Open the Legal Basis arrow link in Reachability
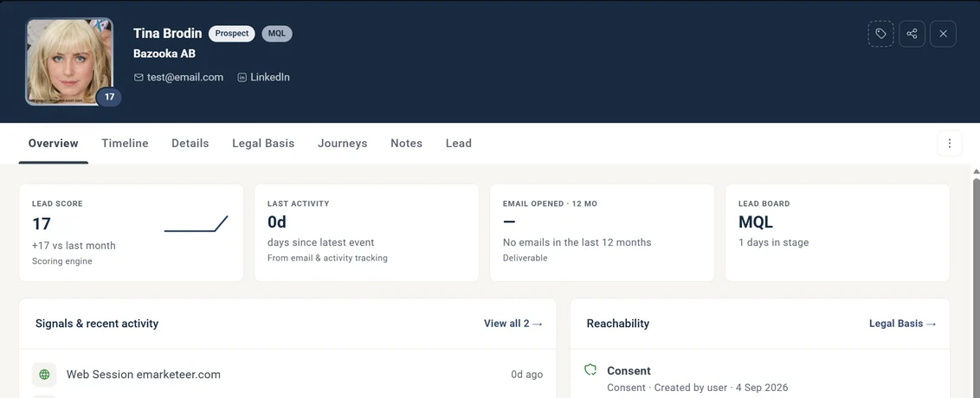This screenshot has height=398, width=980. pyautogui.click(x=902, y=324)
